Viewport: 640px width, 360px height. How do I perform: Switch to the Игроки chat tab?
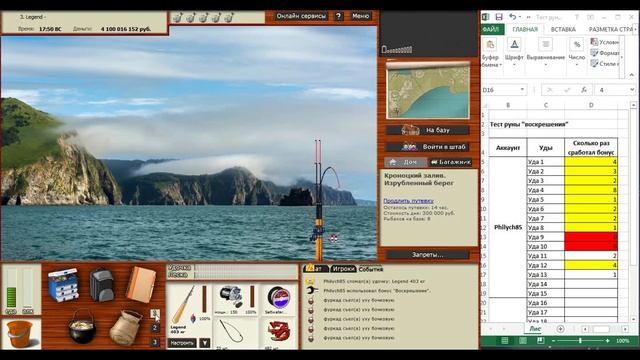343,269
